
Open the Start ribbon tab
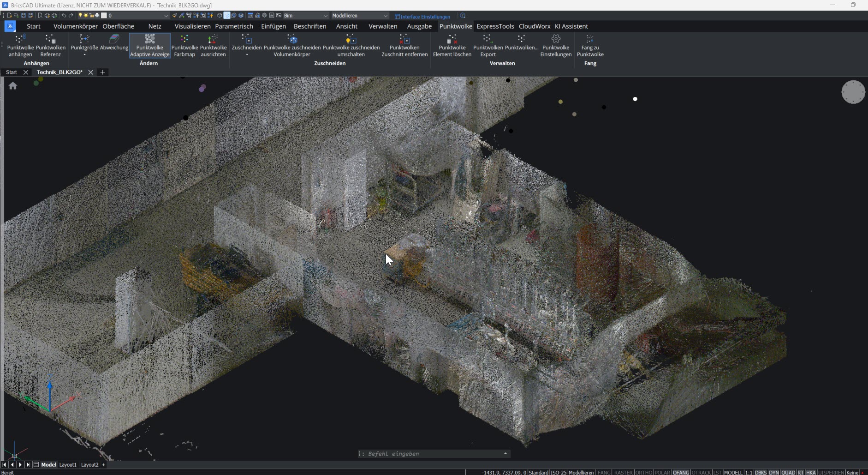pyautogui.click(x=34, y=26)
